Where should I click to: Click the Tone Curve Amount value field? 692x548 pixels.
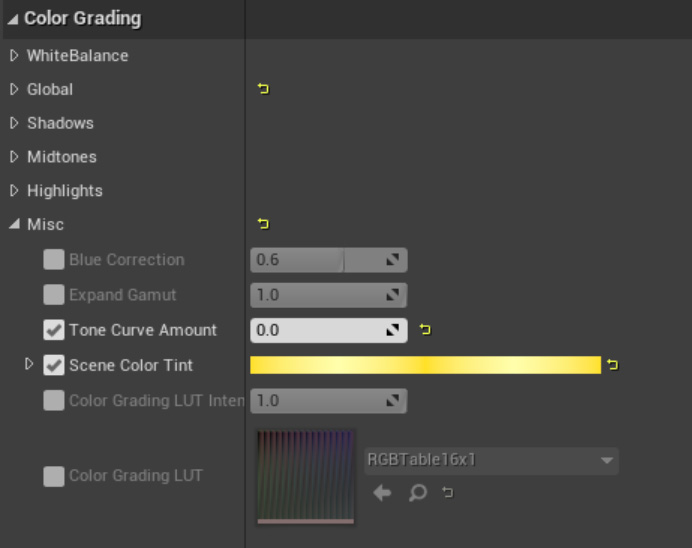(315, 330)
